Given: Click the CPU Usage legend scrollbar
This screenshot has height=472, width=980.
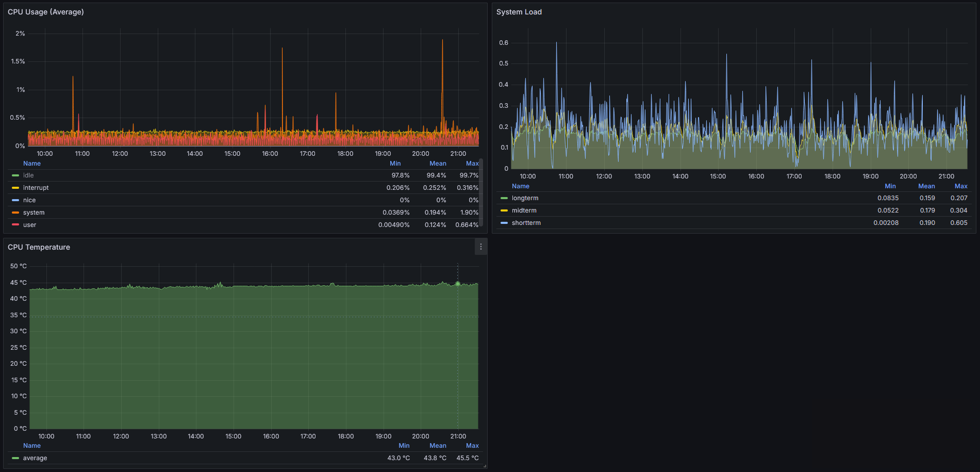Looking at the screenshot, I should [481, 192].
